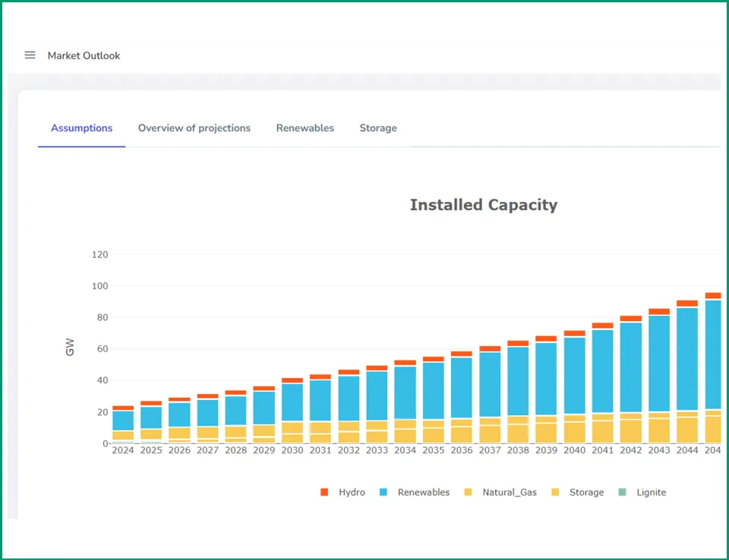
Task: Open the Overview of projections tab
Action: click(194, 128)
